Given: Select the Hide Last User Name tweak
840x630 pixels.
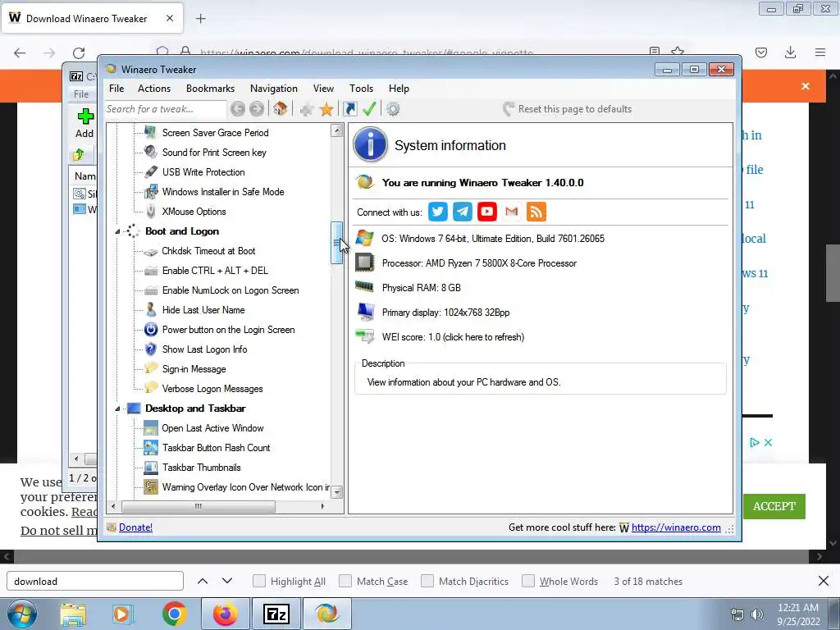Looking at the screenshot, I should pos(203,310).
